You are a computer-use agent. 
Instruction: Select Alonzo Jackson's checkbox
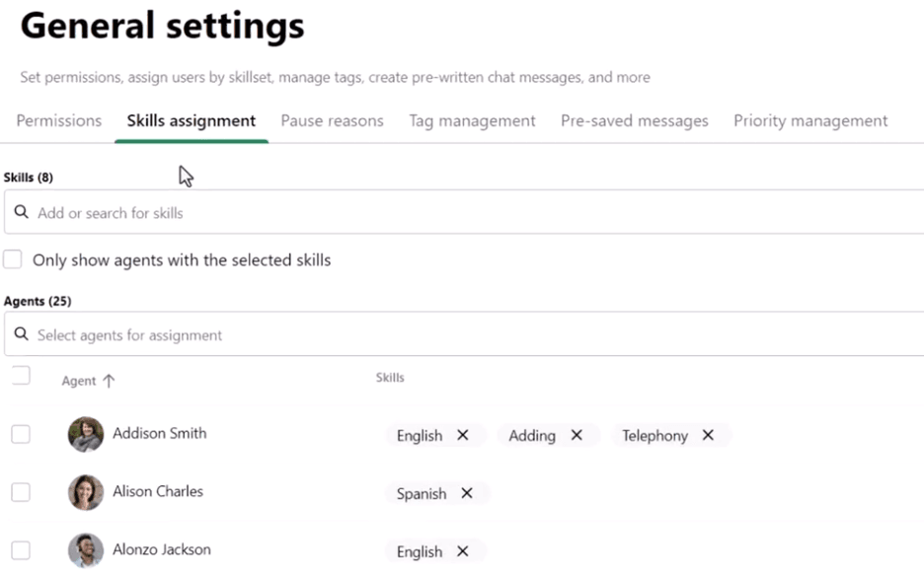pos(21,550)
